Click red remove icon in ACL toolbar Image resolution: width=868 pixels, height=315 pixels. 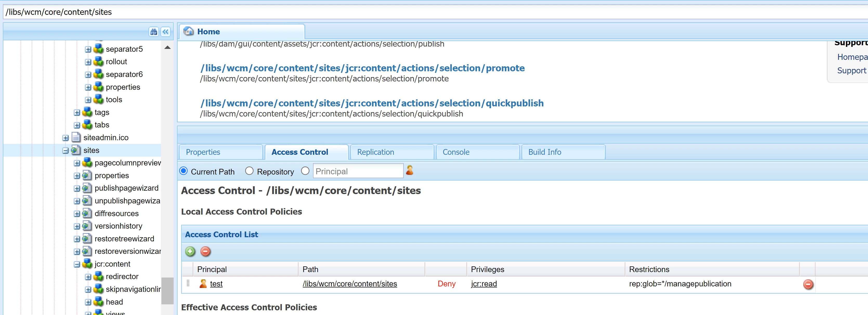205,251
